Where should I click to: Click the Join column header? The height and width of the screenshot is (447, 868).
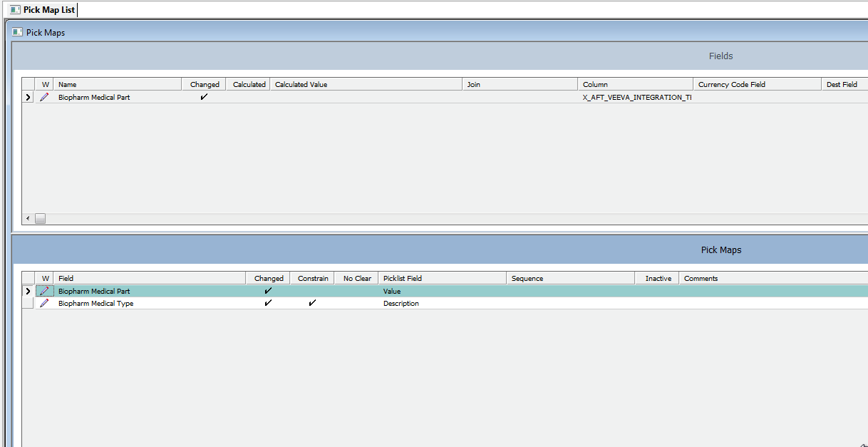pyautogui.click(x=520, y=84)
